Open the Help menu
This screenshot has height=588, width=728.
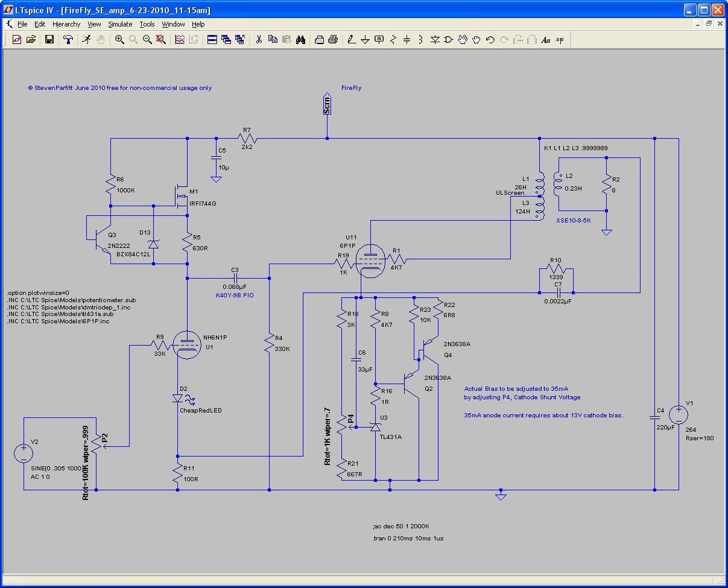(198, 24)
